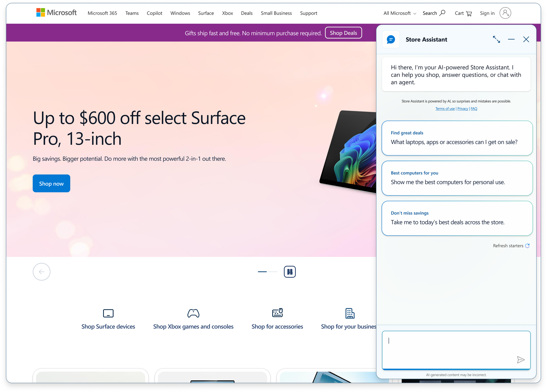Click the Refresh starters text
This screenshot has height=392, width=547.
pyautogui.click(x=508, y=246)
